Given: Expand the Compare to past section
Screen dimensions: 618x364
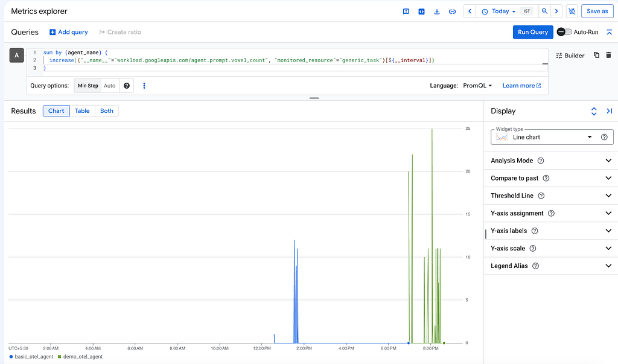Looking at the screenshot, I should click(x=608, y=178).
